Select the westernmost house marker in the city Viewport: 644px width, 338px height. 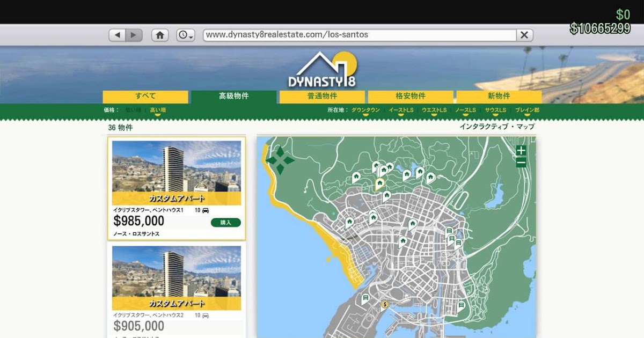tap(349, 222)
